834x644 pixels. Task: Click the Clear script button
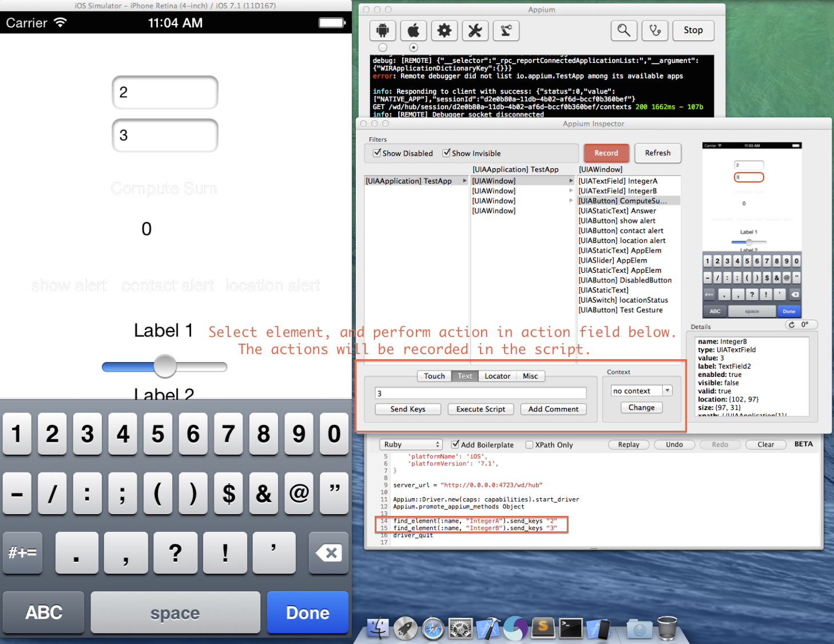766,444
